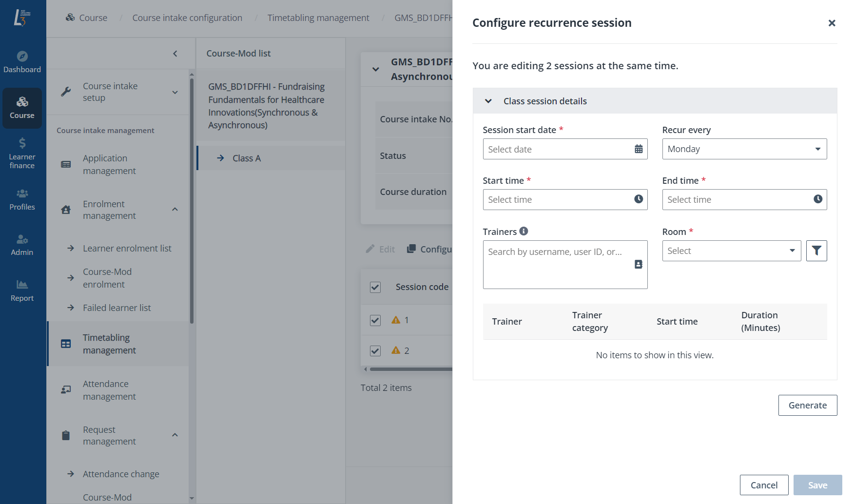
Task: Open the filter beside the Room dropdown
Action: click(x=816, y=251)
